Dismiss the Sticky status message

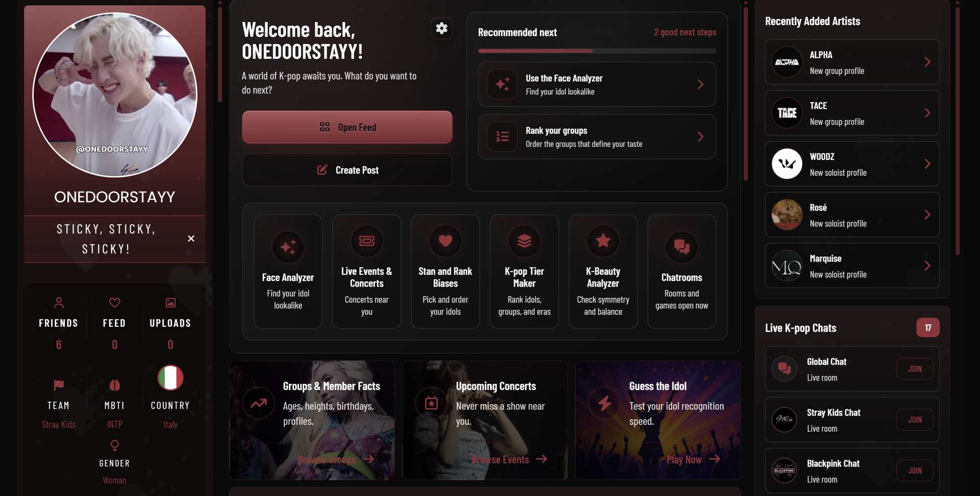tap(191, 239)
